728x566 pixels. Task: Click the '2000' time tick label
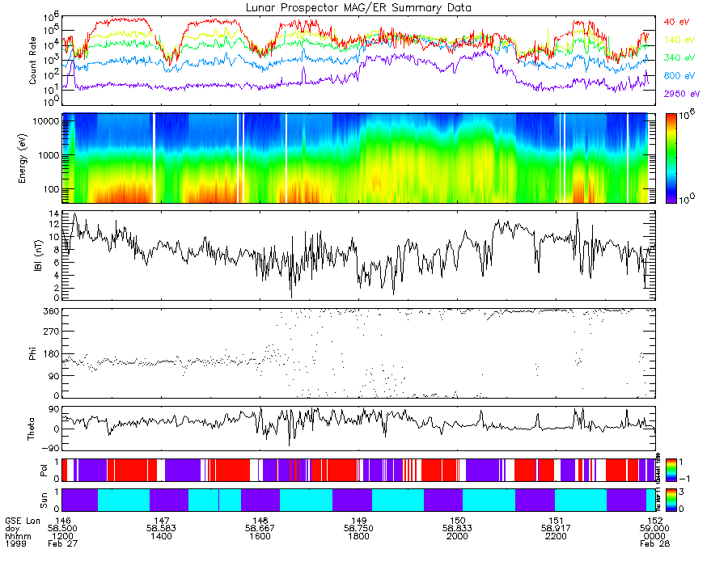point(457,536)
